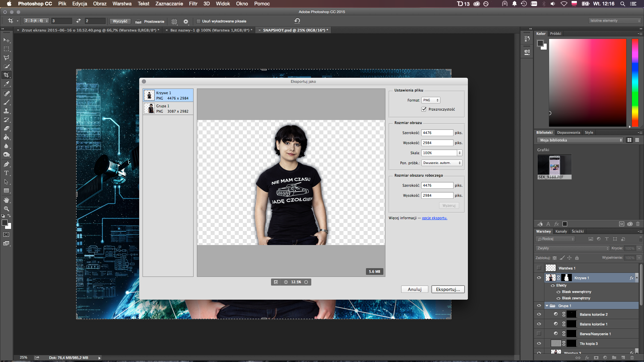Click the Anuluj button
The width and height of the screenshot is (644, 362).
coord(415,289)
